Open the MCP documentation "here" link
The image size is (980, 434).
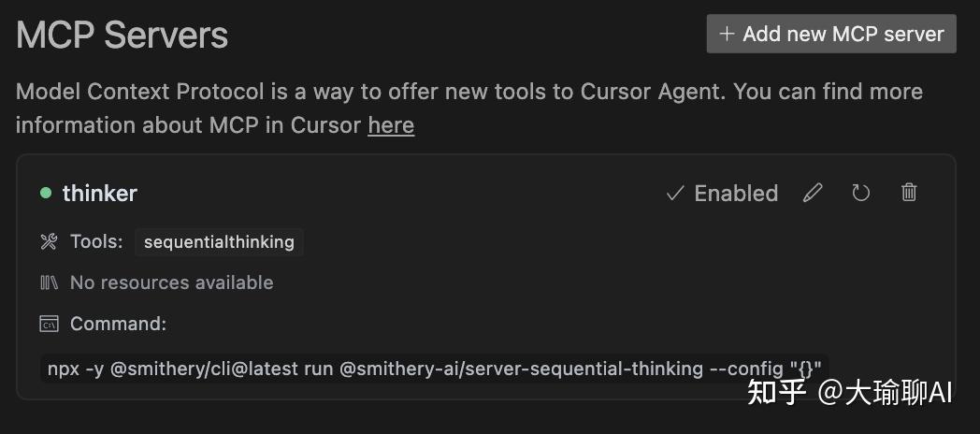click(391, 125)
